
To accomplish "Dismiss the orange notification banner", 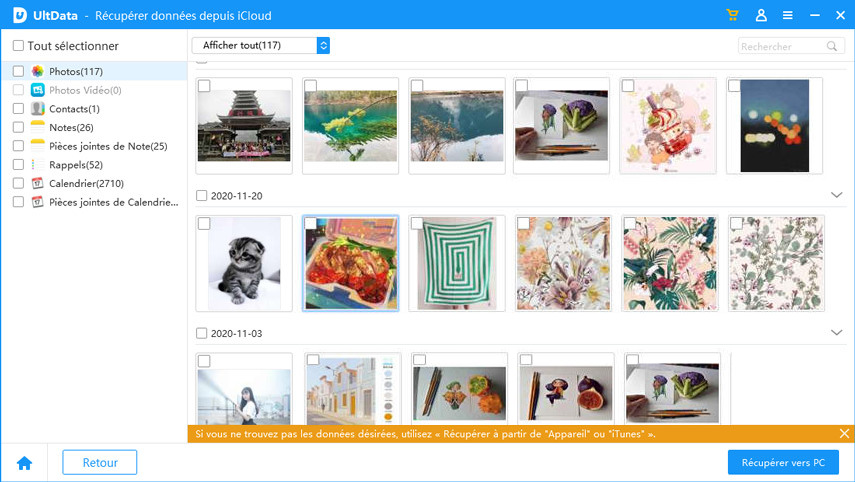I will tap(844, 433).
